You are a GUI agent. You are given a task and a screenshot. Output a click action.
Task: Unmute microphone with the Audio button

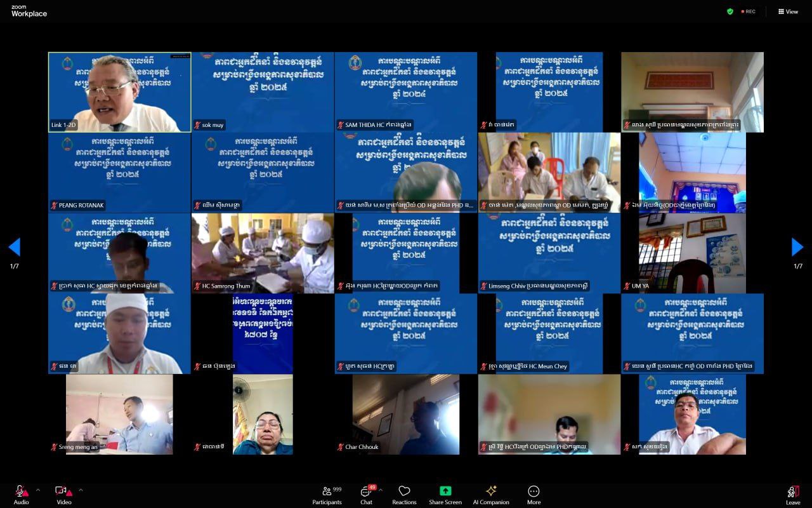pyautogui.click(x=21, y=495)
